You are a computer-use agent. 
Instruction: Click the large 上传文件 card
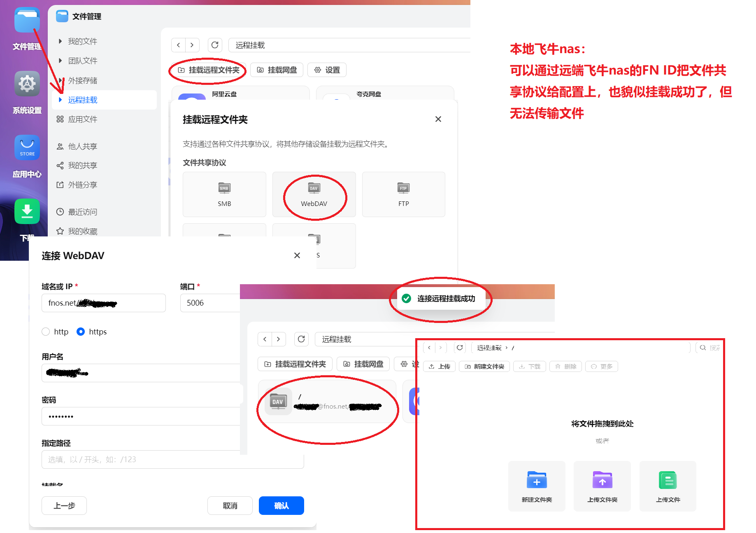click(668, 486)
